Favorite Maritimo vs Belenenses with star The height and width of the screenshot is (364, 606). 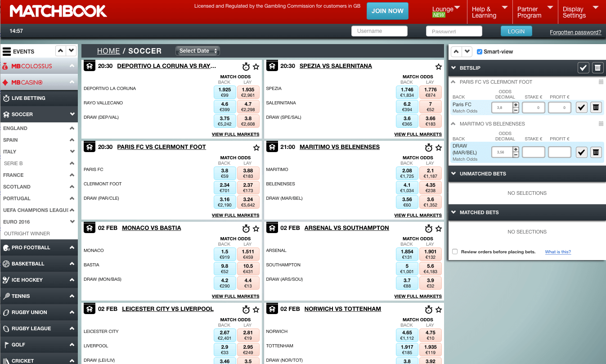tap(439, 148)
